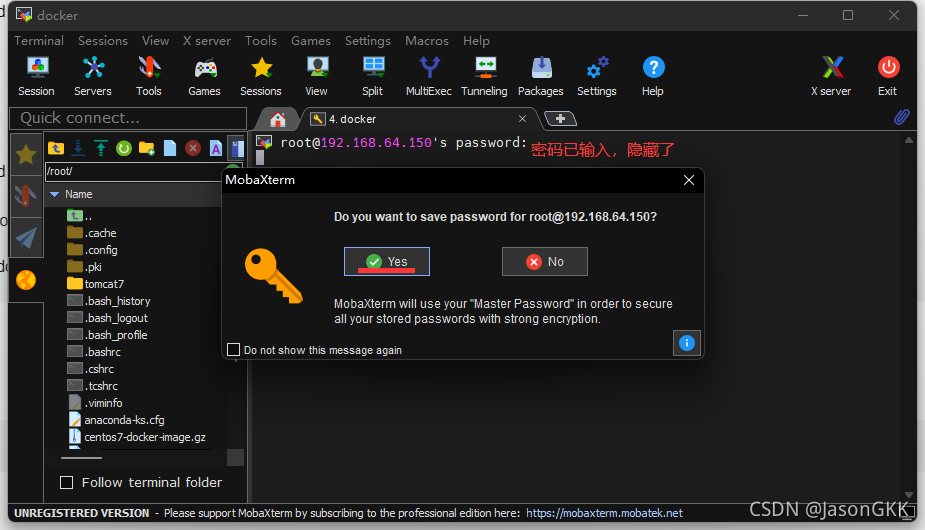Select the .bash_profile file
The height and width of the screenshot is (530, 925).
(x=107, y=335)
